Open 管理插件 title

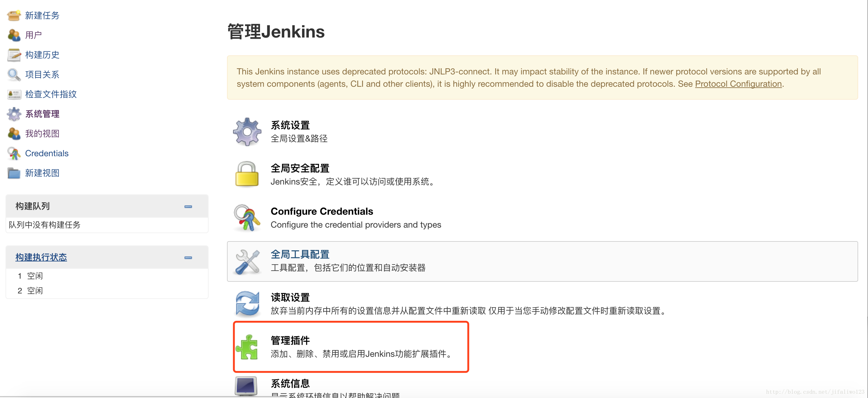click(x=290, y=341)
